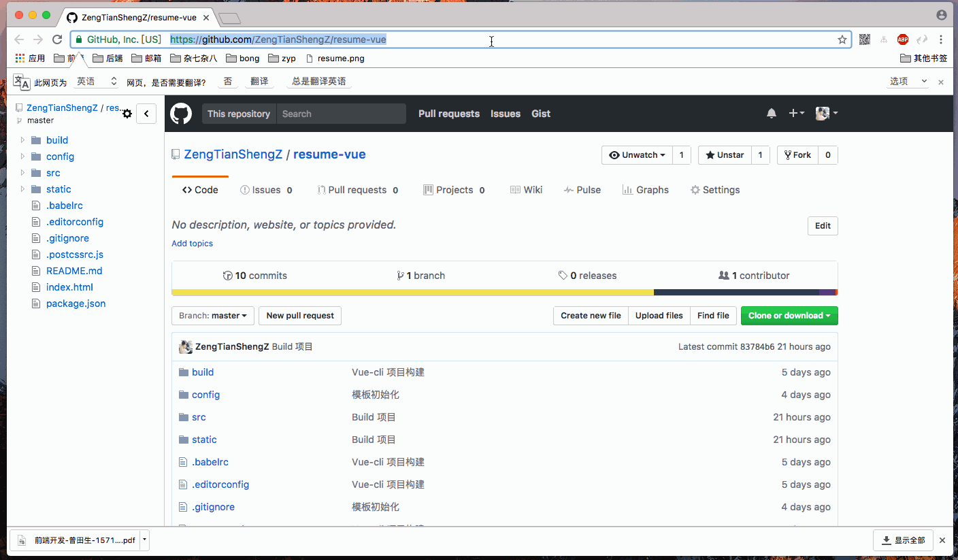Open the ABP adblock extension icon
This screenshot has height=560, width=958.
pos(903,39)
